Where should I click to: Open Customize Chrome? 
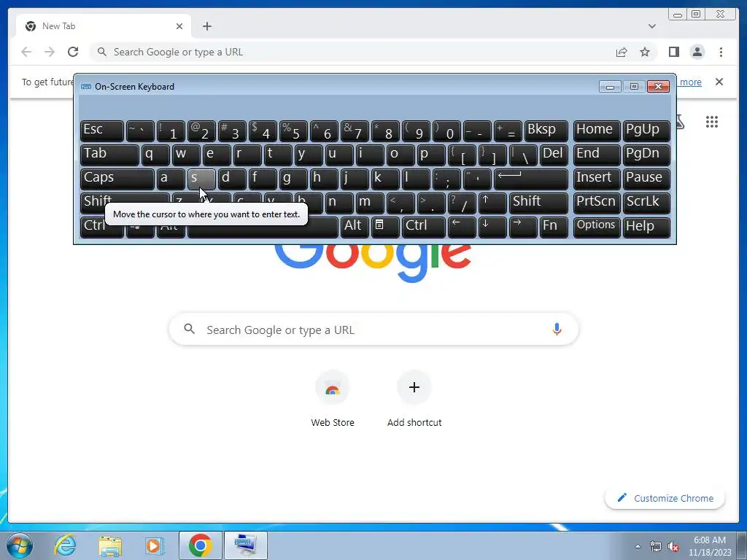click(x=665, y=498)
